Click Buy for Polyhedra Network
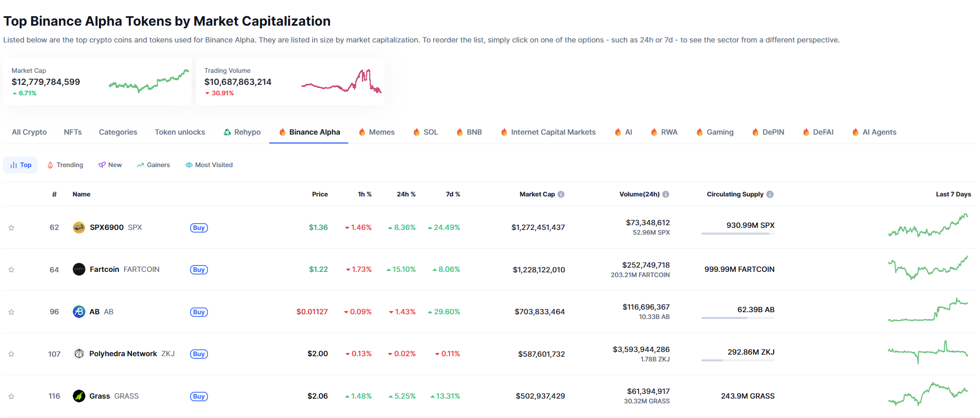The image size is (980, 418). (x=199, y=354)
